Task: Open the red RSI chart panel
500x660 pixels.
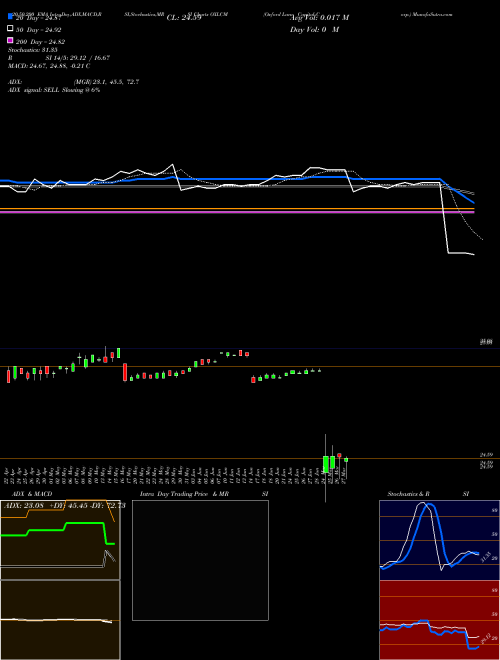Action: 439,620
